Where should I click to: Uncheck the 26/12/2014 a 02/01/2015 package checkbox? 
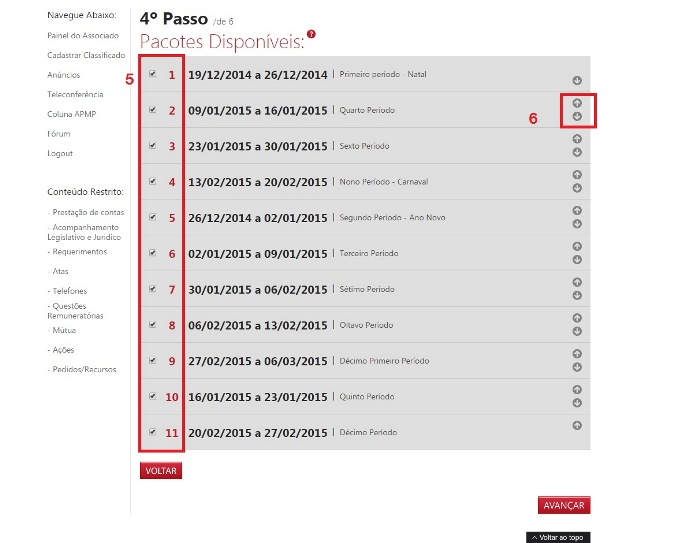pyautogui.click(x=153, y=217)
